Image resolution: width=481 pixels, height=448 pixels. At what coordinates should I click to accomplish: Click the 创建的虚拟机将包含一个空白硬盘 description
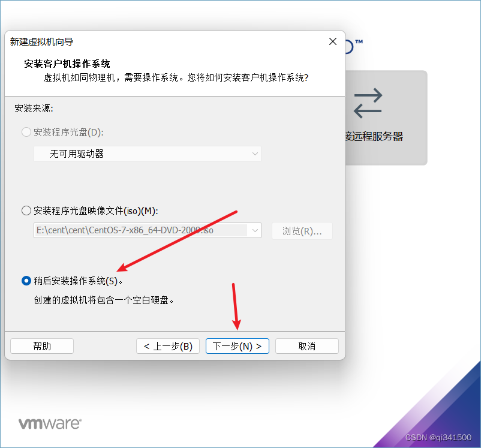[x=104, y=300]
